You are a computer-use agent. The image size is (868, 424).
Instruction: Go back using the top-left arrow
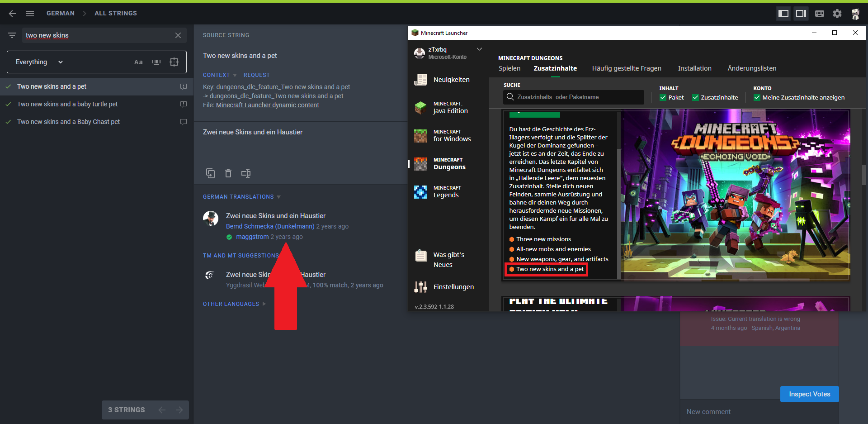(x=12, y=14)
